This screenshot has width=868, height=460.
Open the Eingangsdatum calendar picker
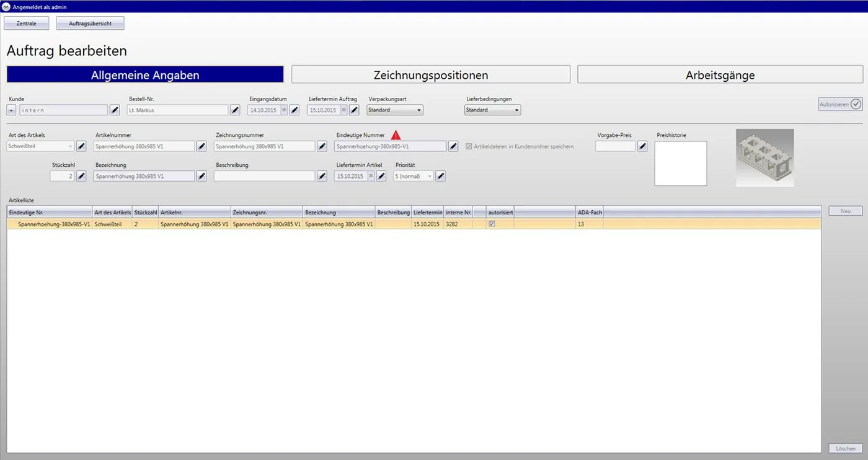[x=284, y=110]
